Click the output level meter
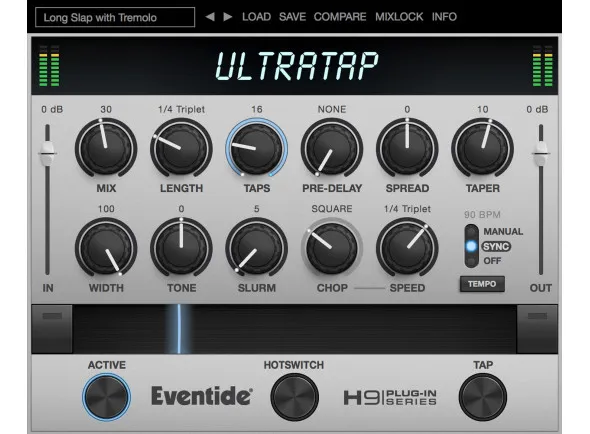590x434 pixels. point(543,66)
